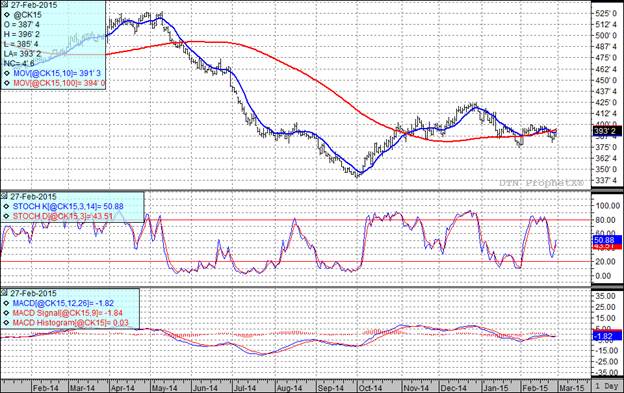Click the diamond marker beside MOV 10
Image resolution: width=624 pixels, height=393 pixels.
click(x=6, y=73)
